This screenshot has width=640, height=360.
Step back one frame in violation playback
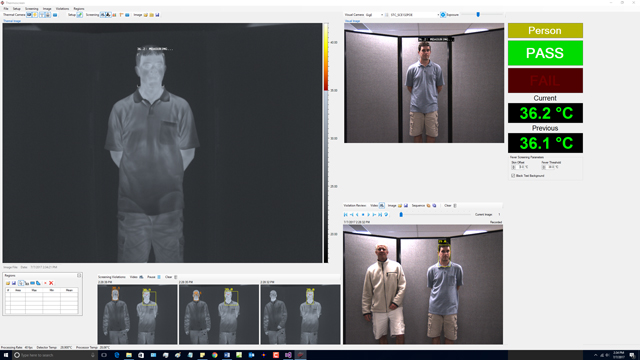point(351,214)
